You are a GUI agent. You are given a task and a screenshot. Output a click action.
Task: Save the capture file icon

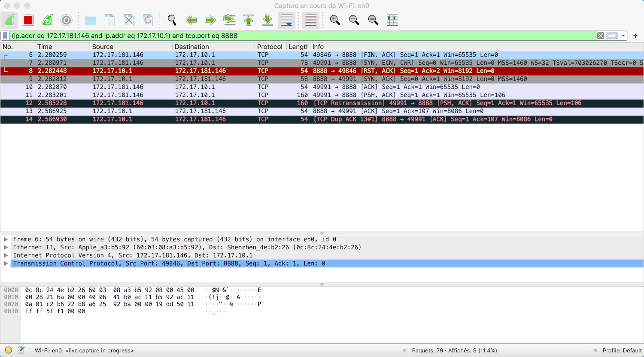109,20
